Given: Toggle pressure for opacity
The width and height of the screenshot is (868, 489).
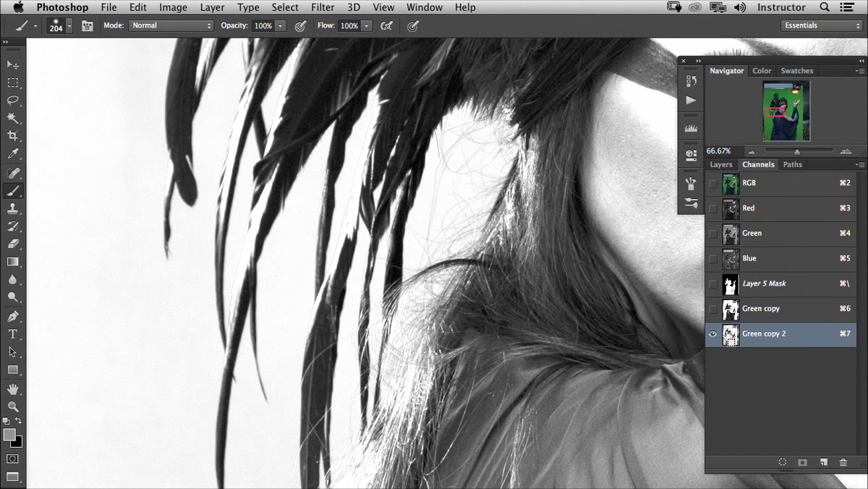Looking at the screenshot, I should click(x=300, y=25).
